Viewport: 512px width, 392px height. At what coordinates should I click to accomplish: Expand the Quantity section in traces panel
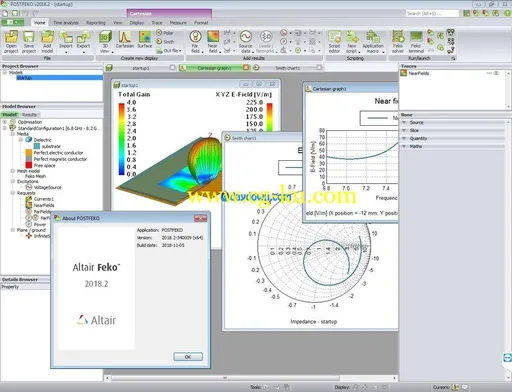coord(404,138)
